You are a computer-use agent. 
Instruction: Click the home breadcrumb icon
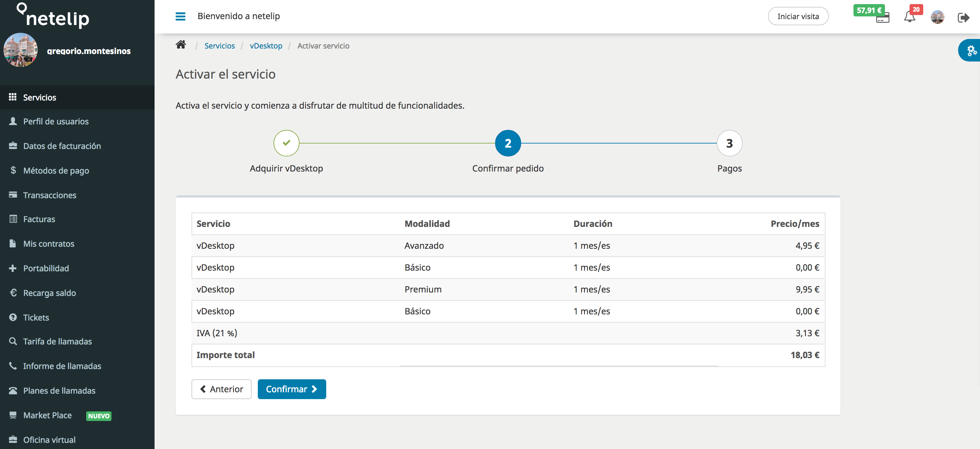(x=181, y=45)
